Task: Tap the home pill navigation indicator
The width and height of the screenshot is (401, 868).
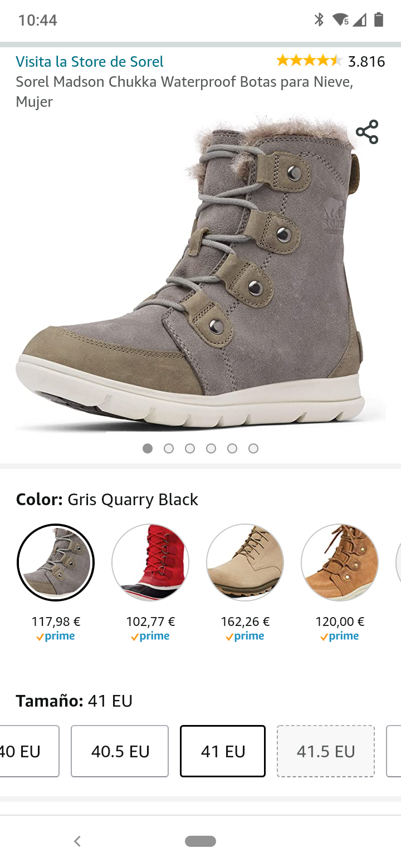Action: coord(200,841)
